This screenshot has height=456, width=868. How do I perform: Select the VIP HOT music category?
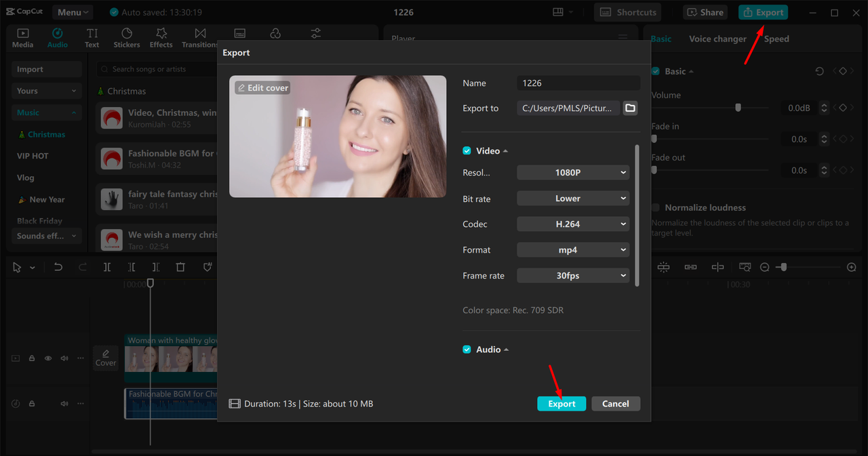pyautogui.click(x=33, y=156)
